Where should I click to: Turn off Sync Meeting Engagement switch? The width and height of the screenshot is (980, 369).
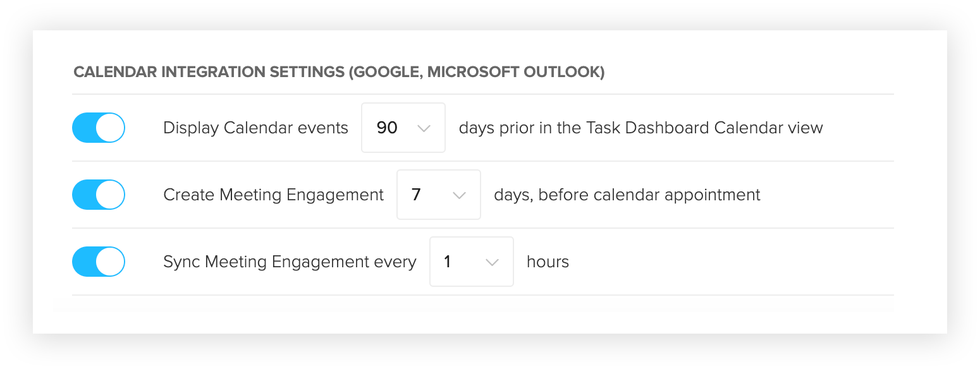[99, 262]
